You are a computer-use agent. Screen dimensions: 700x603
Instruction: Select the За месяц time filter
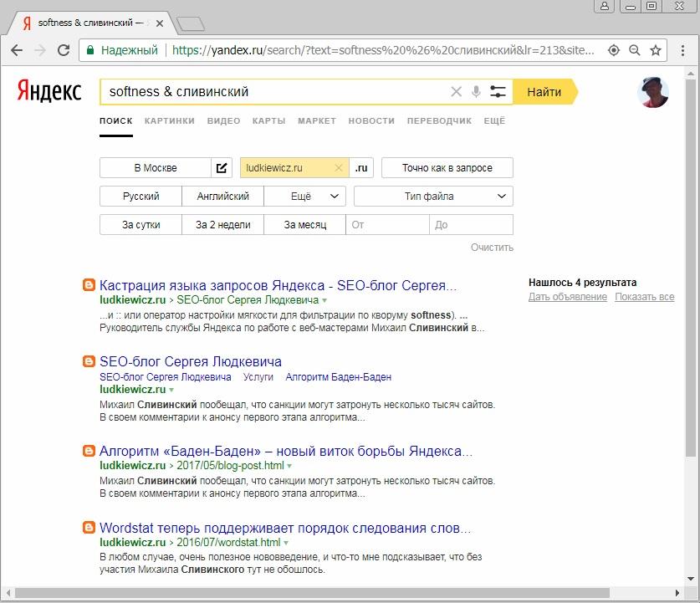coord(305,224)
